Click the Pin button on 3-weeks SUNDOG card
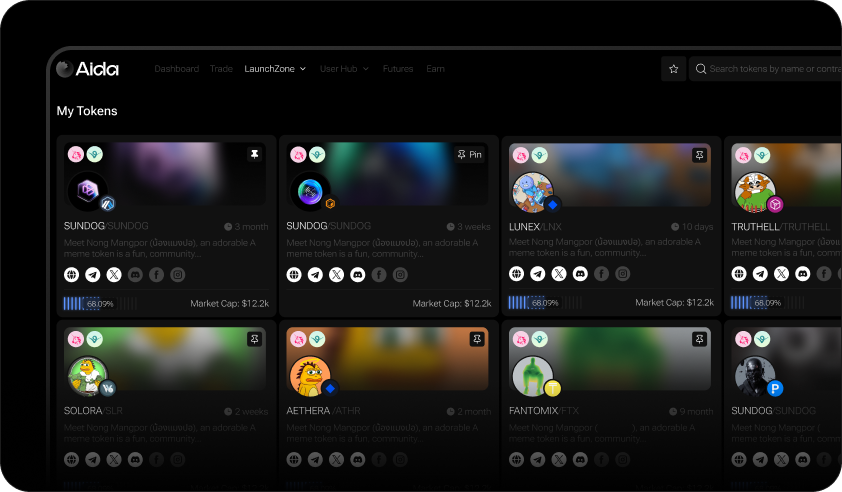 click(x=469, y=155)
